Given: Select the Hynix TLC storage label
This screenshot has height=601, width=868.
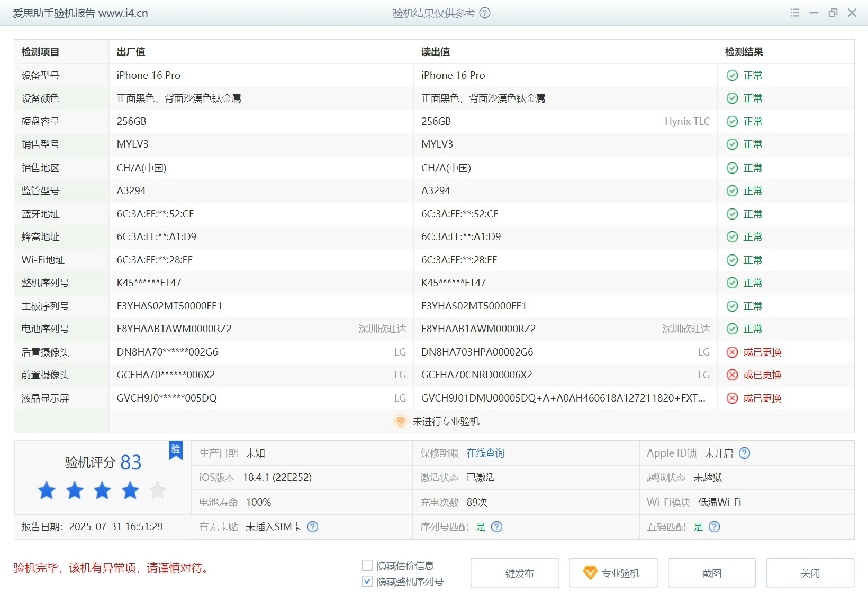Looking at the screenshot, I should (x=687, y=122).
